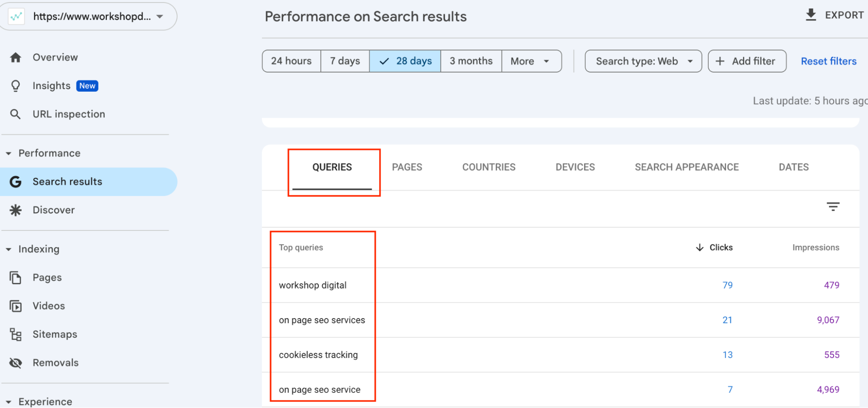The image size is (868, 408).
Task: Click the Sitemaps tree icon
Action: (16, 335)
